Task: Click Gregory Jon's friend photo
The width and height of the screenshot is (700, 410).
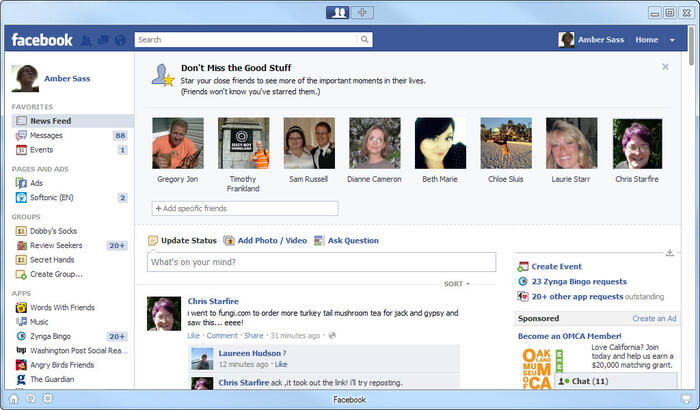Action: pos(178,143)
